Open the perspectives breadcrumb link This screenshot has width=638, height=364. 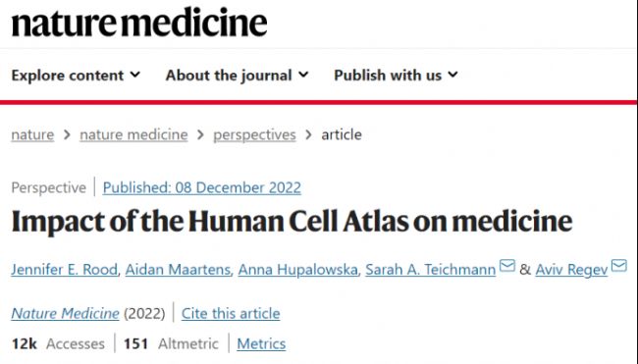[255, 134]
